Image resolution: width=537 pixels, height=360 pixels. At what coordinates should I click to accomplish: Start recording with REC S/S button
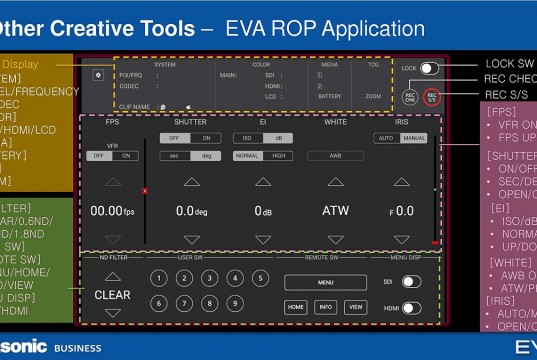click(432, 97)
